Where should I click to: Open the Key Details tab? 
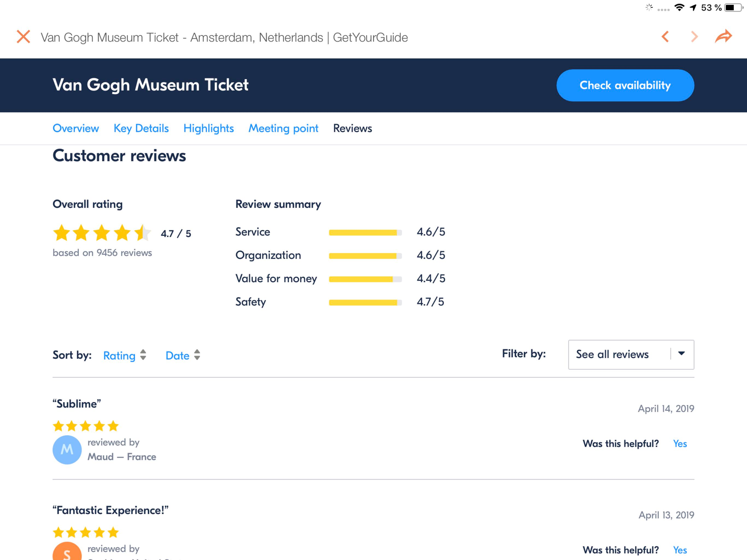click(141, 128)
